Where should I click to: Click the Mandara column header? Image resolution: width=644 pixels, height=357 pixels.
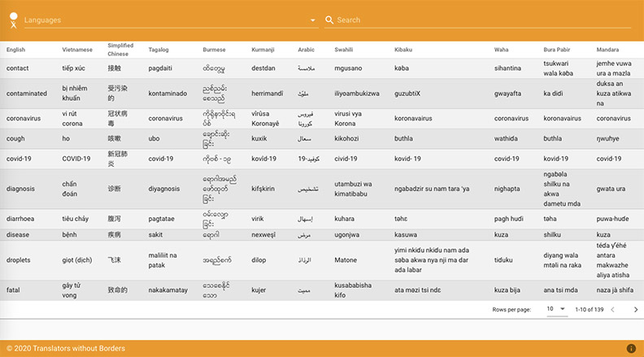[x=607, y=50]
